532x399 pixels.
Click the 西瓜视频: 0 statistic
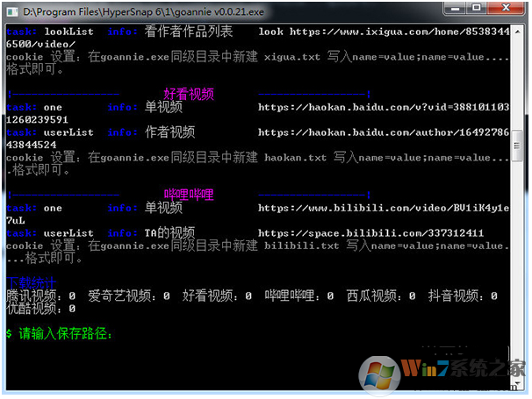(381, 296)
